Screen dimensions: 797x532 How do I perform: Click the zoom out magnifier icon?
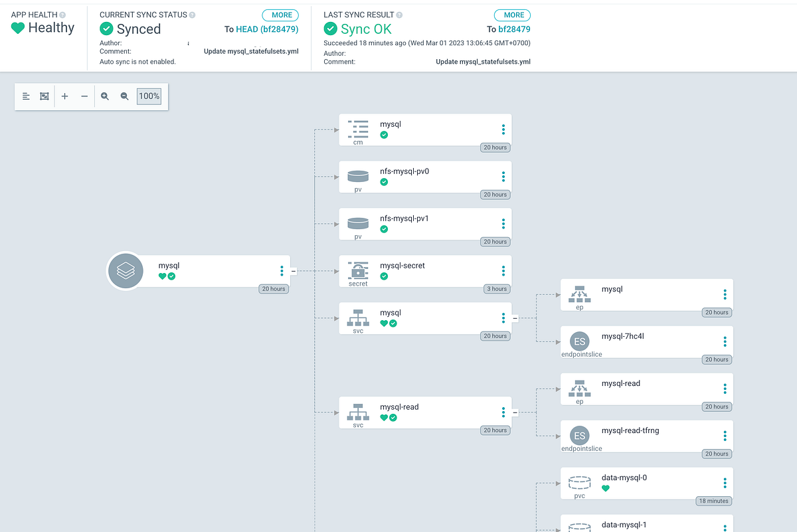point(124,96)
